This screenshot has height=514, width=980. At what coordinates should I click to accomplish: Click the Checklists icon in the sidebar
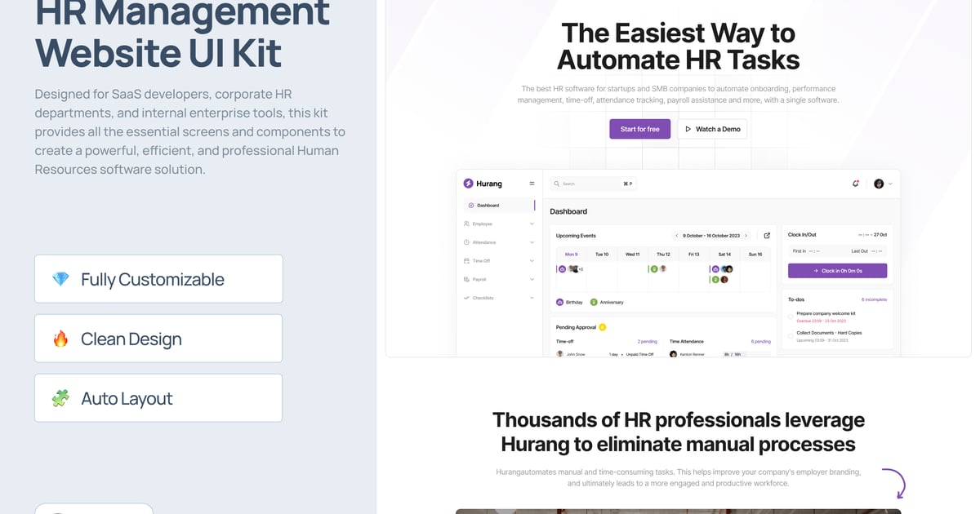coord(466,298)
